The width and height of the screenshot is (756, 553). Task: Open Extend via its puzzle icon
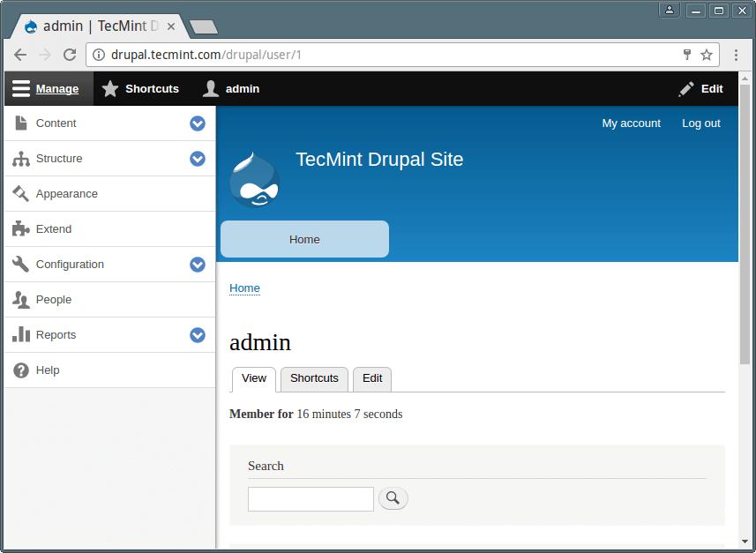point(19,228)
